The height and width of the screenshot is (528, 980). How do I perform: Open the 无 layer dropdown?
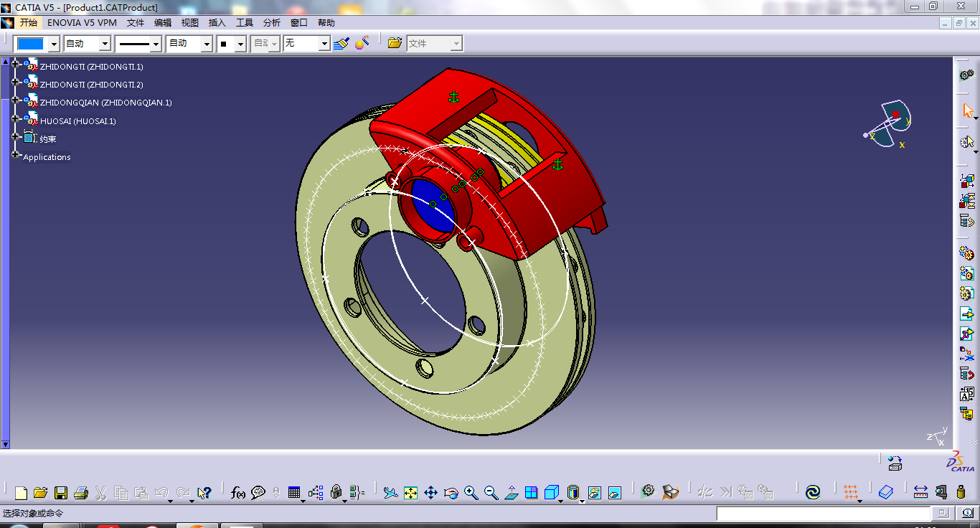(324, 44)
